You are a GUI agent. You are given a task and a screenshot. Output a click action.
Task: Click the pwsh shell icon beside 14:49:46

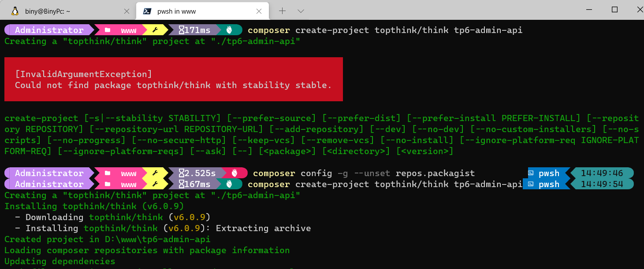(x=531, y=173)
